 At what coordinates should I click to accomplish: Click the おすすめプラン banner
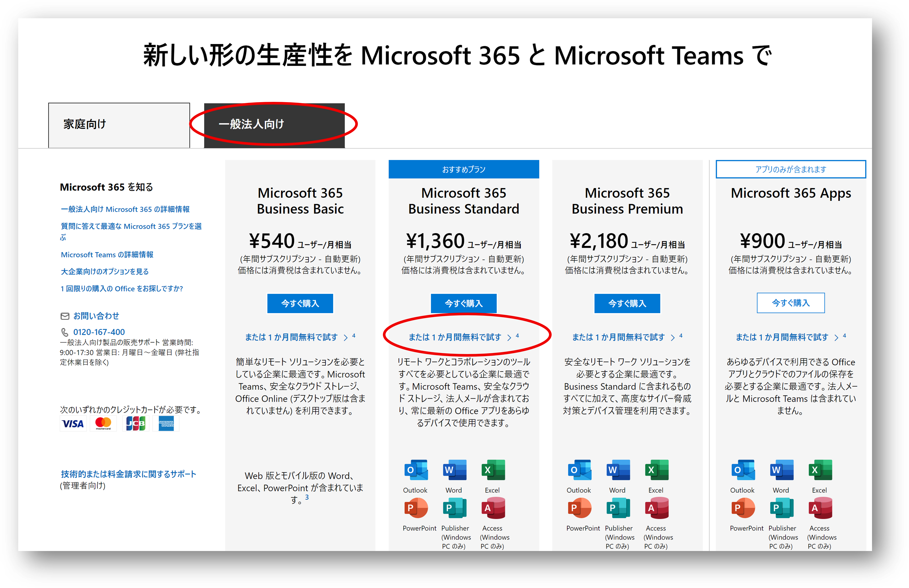pyautogui.click(x=464, y=169)
